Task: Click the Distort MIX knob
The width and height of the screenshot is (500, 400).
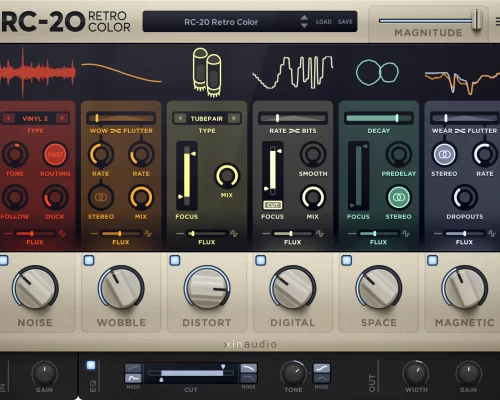Action: click(227, 176)
